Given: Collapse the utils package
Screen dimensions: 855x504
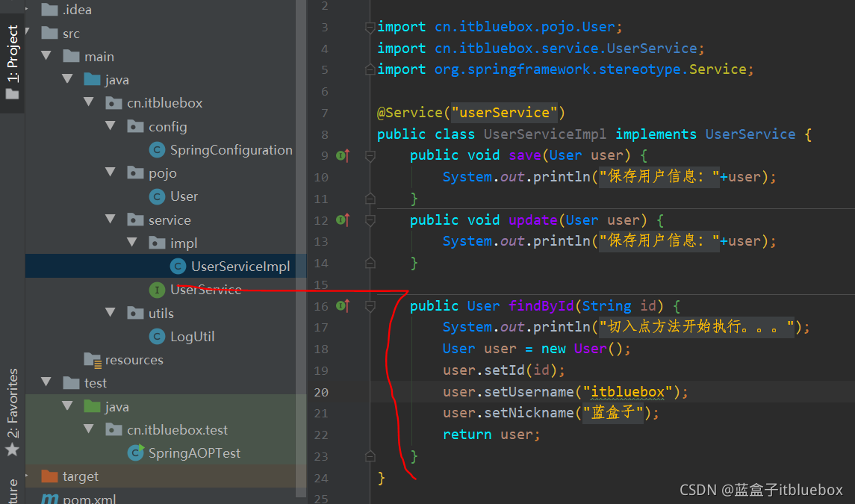Looking at the screenshot, I should [111, 313].
